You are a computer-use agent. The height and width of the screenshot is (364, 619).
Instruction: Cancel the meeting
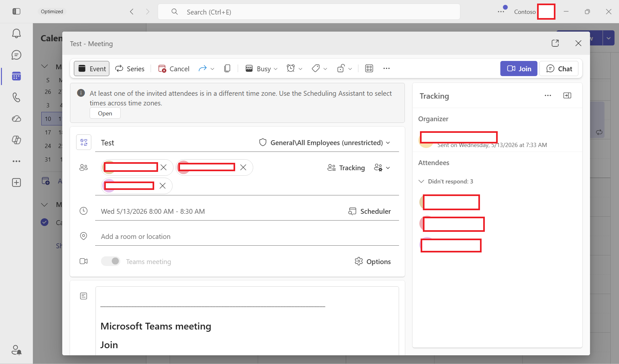(174, 69)
